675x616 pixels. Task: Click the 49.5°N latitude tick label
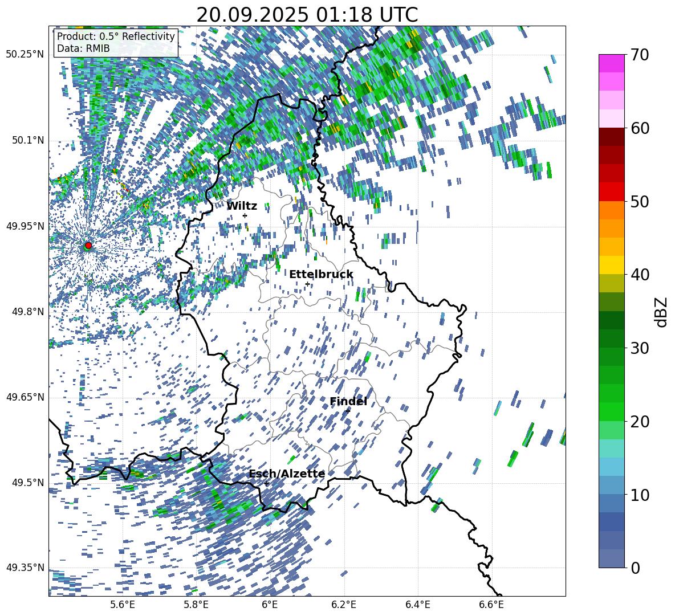pos(29,483)
